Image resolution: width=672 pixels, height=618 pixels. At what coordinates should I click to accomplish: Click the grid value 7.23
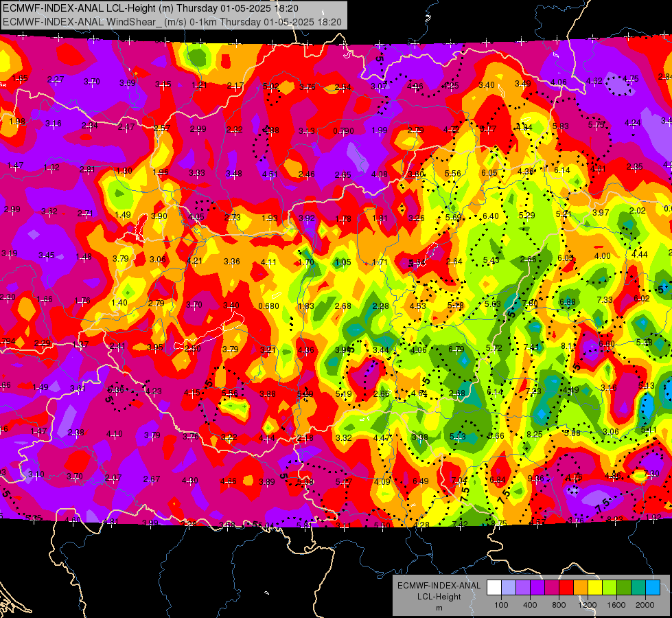pos(533,391)
